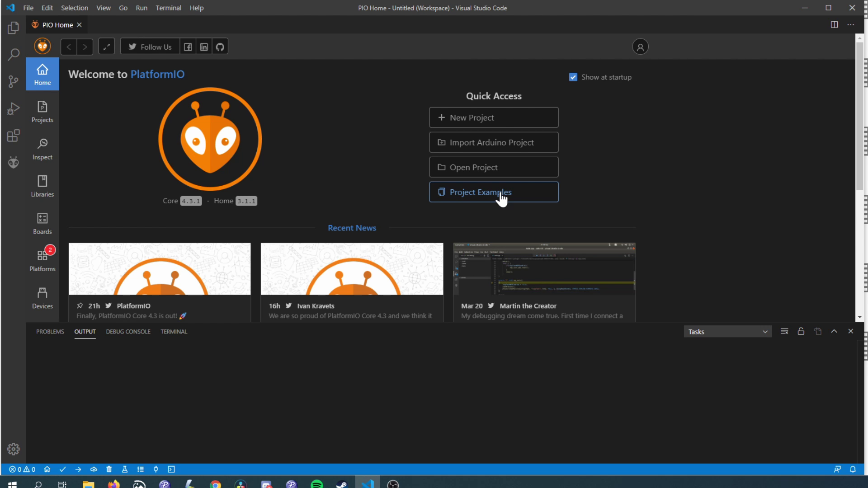The height and width of the screenshot is (488, 868).
Task: Navigate to Platforms section
Action: pyautogui.click(x=42, y=258)
